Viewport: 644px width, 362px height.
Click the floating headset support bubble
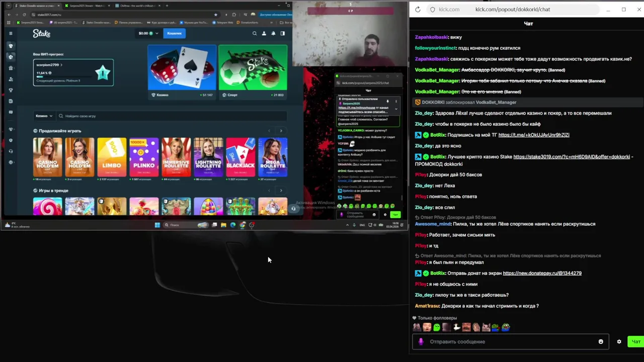pyautogui.click(x=293, y=209)
